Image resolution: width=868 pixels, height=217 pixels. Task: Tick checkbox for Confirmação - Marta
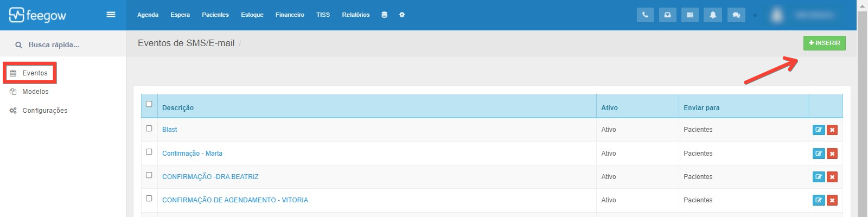coord(149,152)
